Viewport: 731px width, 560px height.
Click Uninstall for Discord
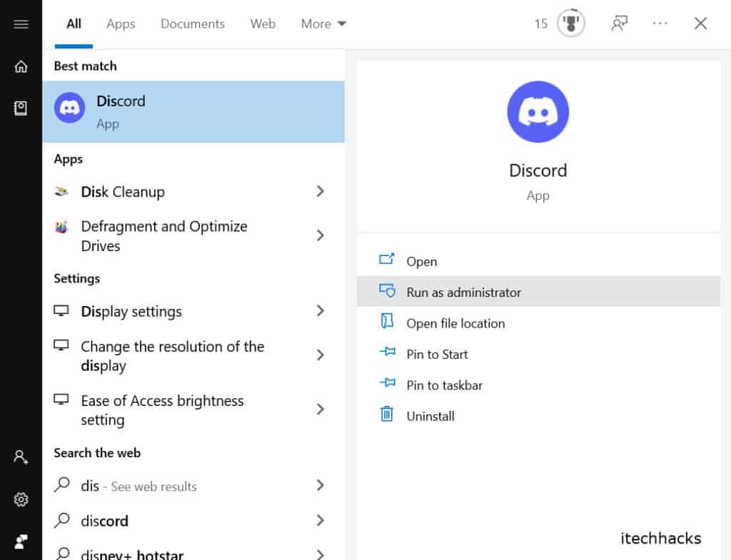[430, 416]
